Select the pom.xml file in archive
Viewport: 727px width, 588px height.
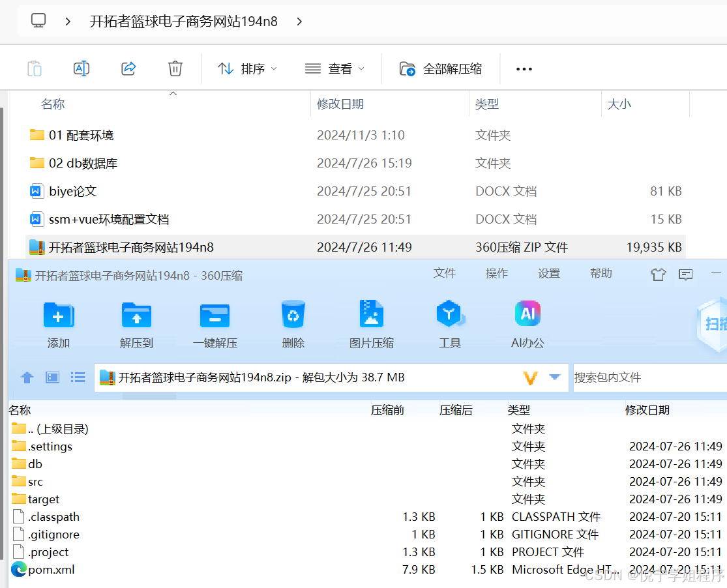51,570
